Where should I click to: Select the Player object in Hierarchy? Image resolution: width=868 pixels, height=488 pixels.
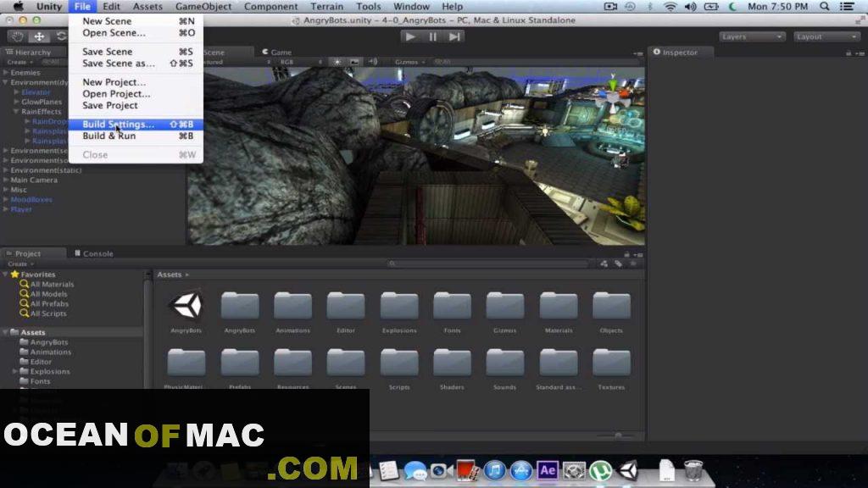coord(21,209)
